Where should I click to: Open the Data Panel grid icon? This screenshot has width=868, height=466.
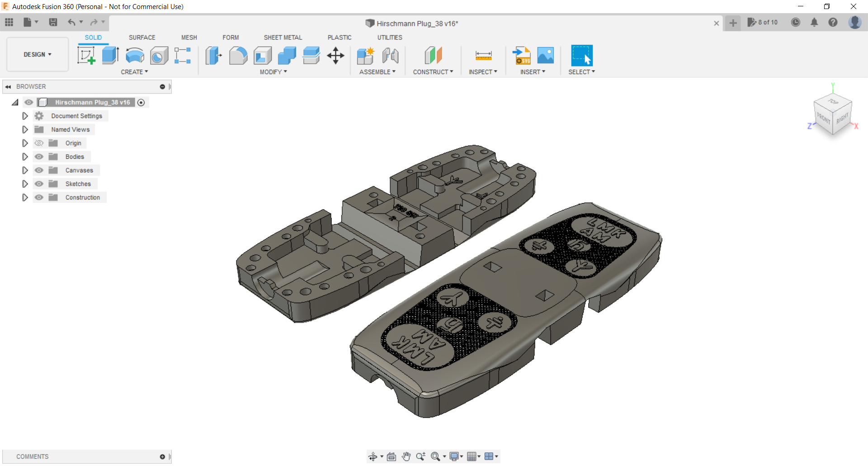click(x=9, y=22)
